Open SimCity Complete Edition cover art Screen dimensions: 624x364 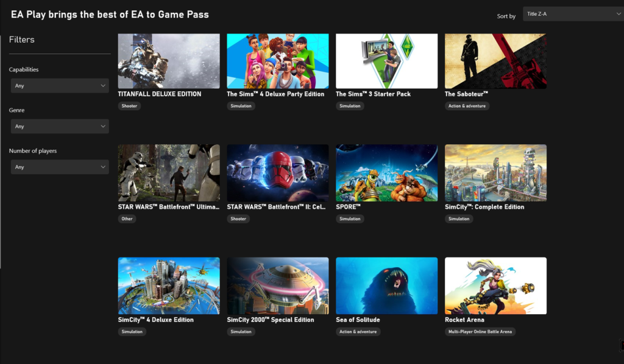coord(495,173)
